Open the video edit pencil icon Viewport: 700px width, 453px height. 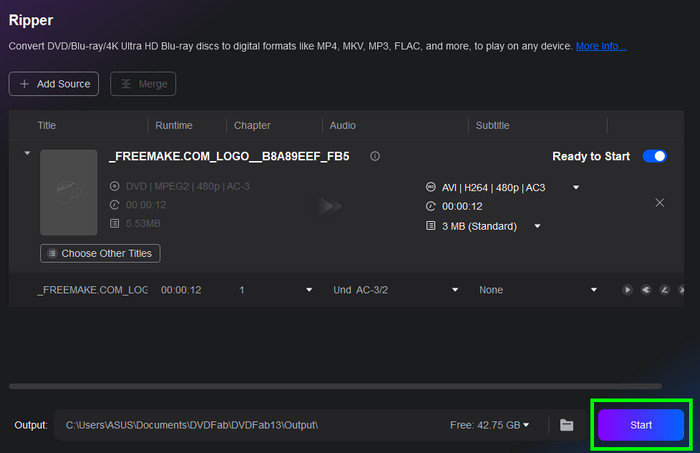(664, 290)
